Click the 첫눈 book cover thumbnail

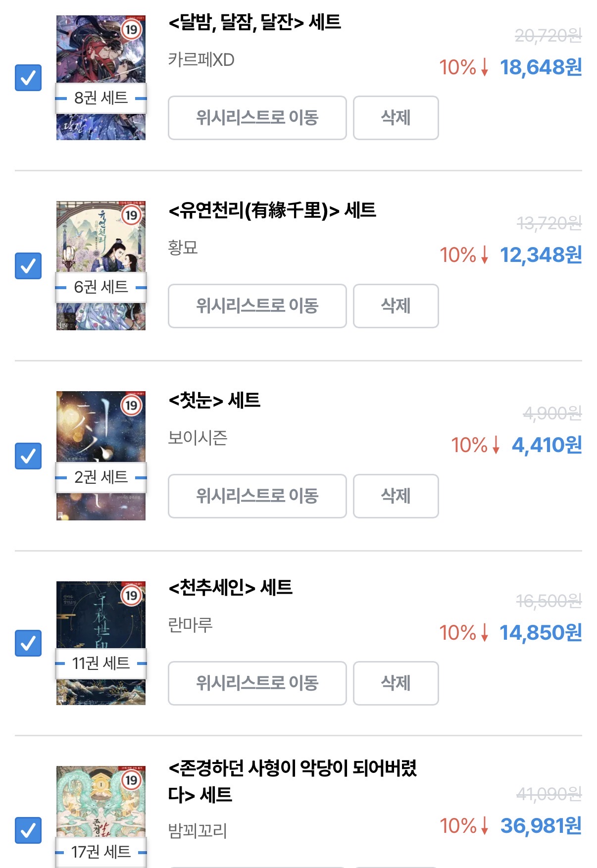tap(101, 426)
